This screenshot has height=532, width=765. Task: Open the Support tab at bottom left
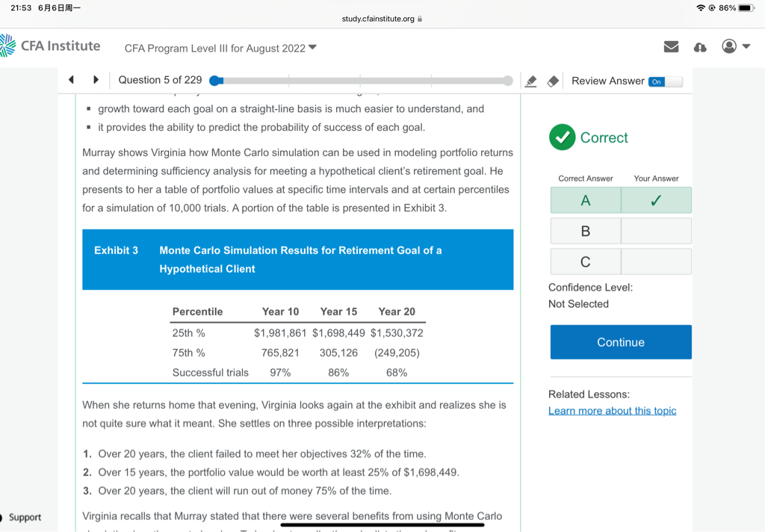click(x=24, y=517)
